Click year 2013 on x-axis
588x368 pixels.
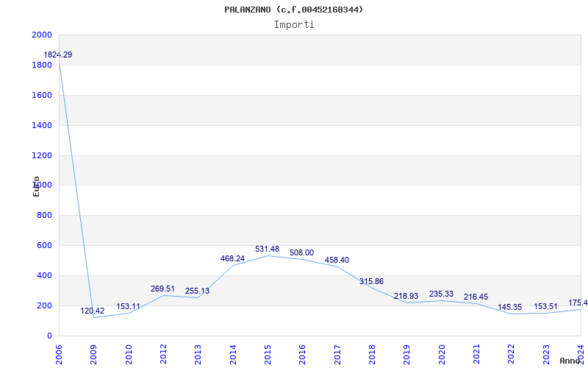[198, 355]
